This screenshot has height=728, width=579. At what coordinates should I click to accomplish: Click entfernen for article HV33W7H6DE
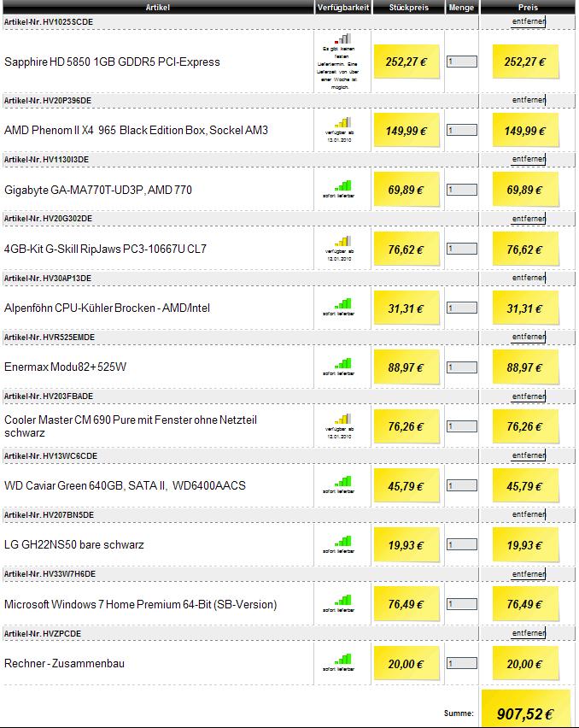tap(529, 574)
